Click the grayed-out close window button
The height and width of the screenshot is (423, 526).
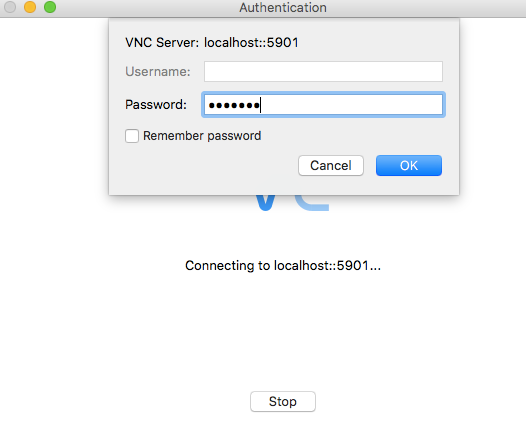tap(10, 7)
